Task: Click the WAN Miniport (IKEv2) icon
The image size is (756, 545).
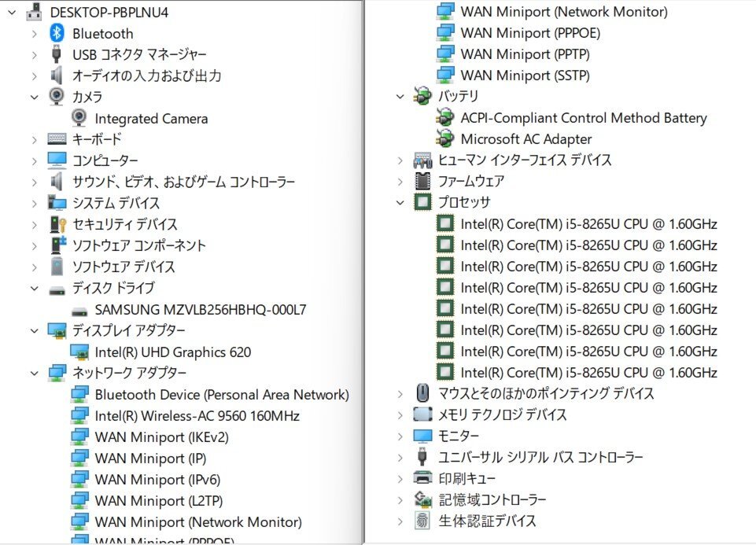Action: (79, 437)
